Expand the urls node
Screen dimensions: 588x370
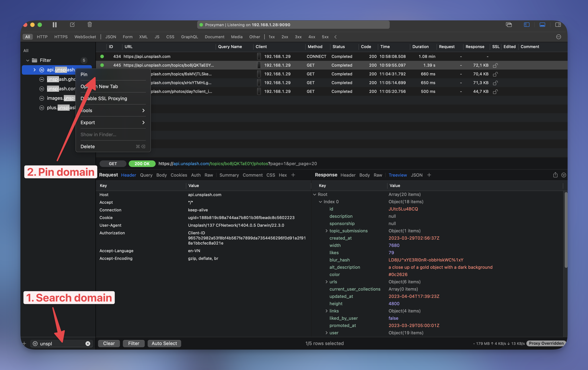tap(326, 282)
